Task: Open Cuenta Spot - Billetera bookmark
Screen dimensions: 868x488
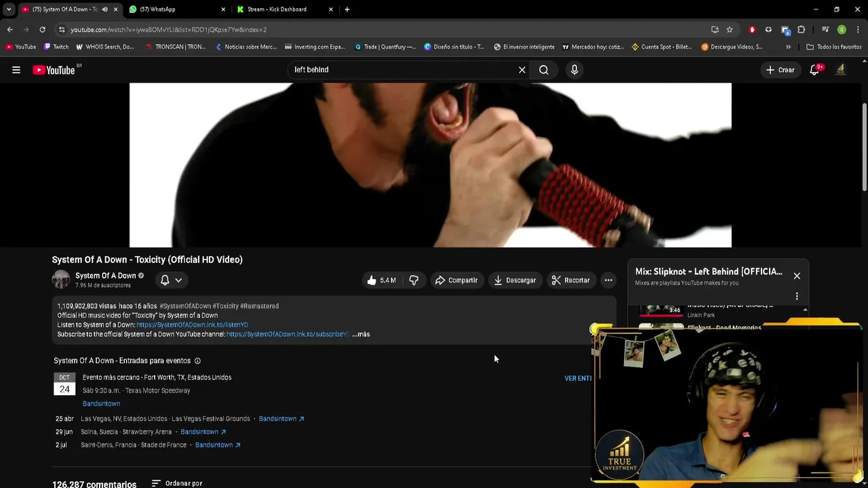Action: 662,47
